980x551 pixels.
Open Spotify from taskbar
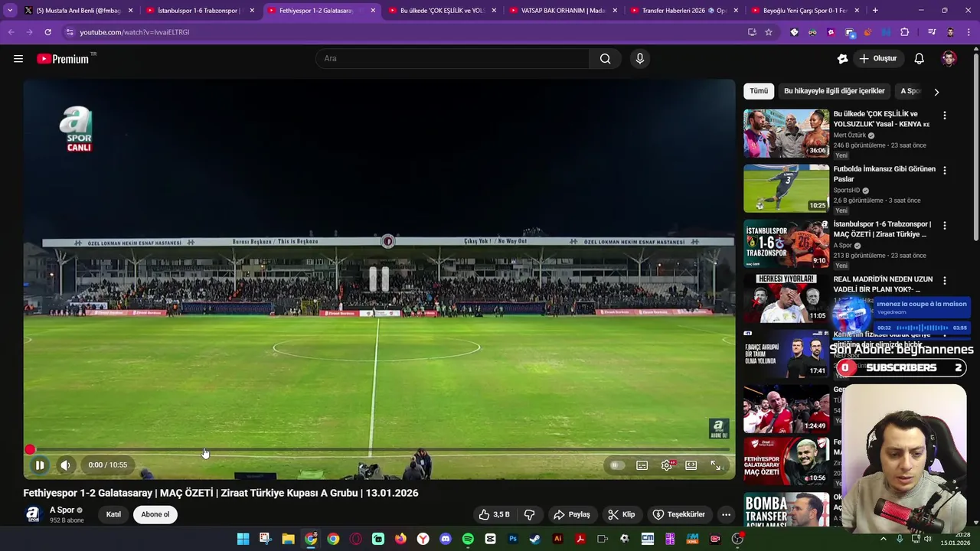468,539
